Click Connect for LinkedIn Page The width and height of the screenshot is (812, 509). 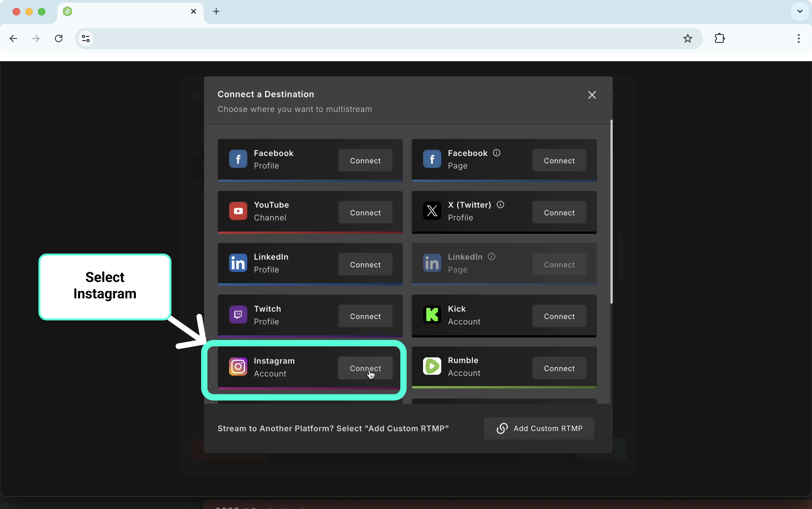point(559,265)
